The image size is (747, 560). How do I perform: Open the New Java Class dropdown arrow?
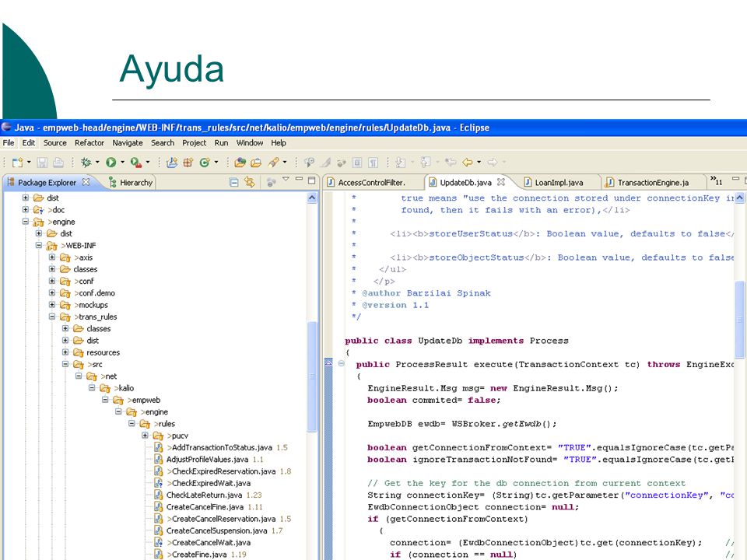click(x=216, y=163)
